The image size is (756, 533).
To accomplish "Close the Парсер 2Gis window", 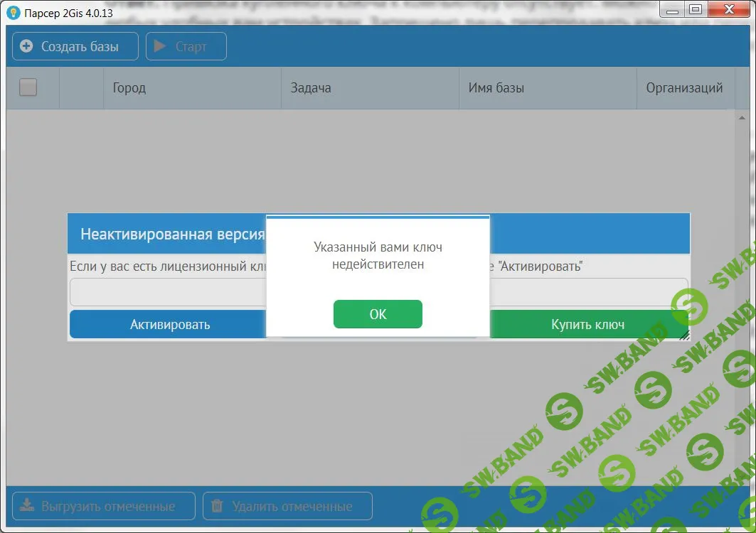I will (729, 9).
